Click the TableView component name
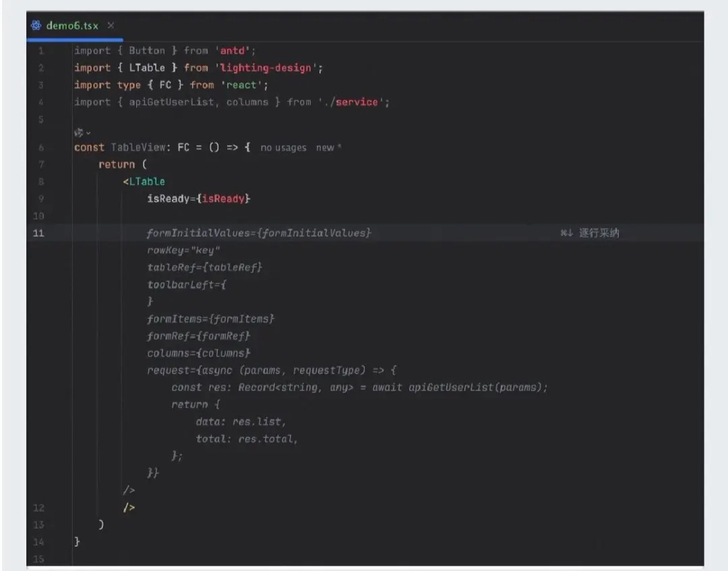 click(x=138, y=148)
